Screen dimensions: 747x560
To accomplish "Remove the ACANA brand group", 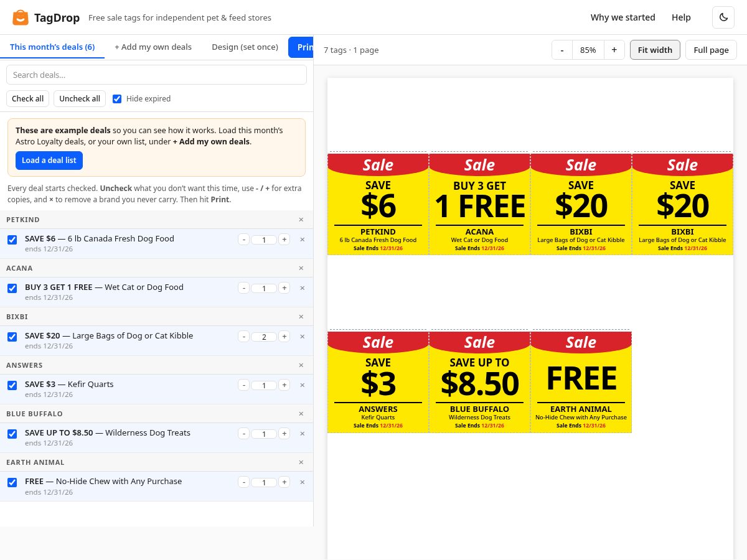I will point(301,268).
